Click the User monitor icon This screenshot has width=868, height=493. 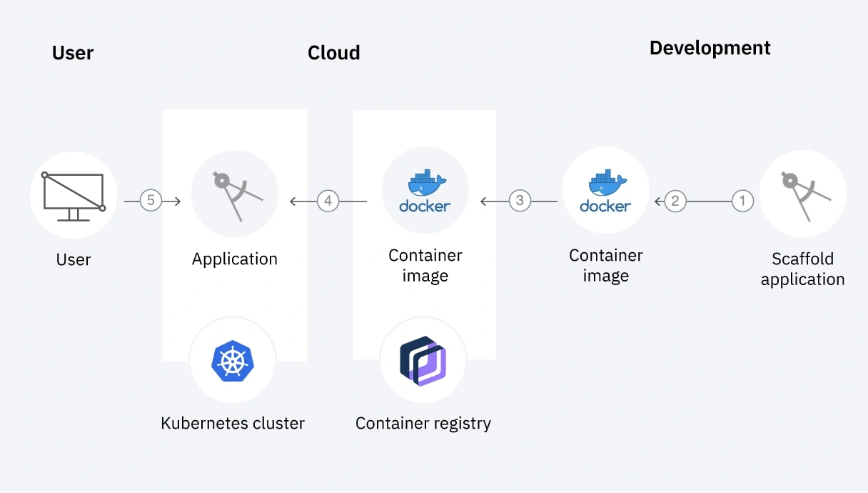pos(74,194)
